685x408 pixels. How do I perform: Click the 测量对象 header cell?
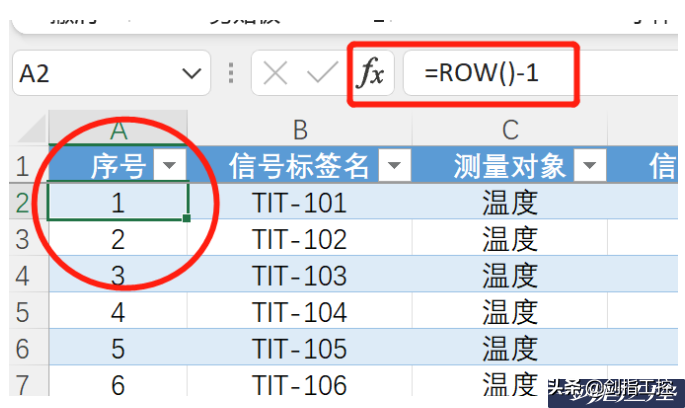tap(510, 165)
